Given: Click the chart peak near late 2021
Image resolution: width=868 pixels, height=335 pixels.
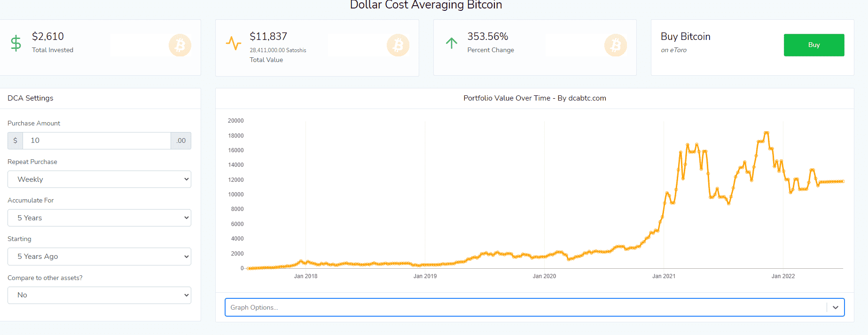Looking at the screenshot, I should (x=766, y=133).
